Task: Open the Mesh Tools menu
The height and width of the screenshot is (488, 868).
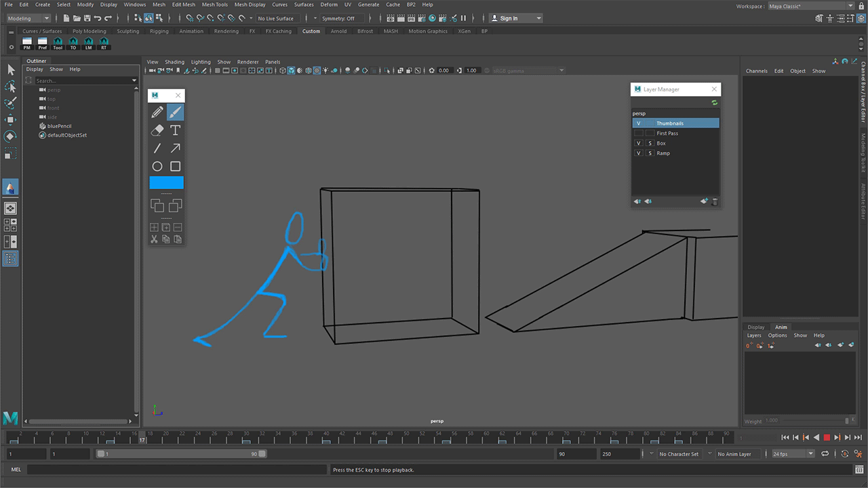Action: [214, 5]
